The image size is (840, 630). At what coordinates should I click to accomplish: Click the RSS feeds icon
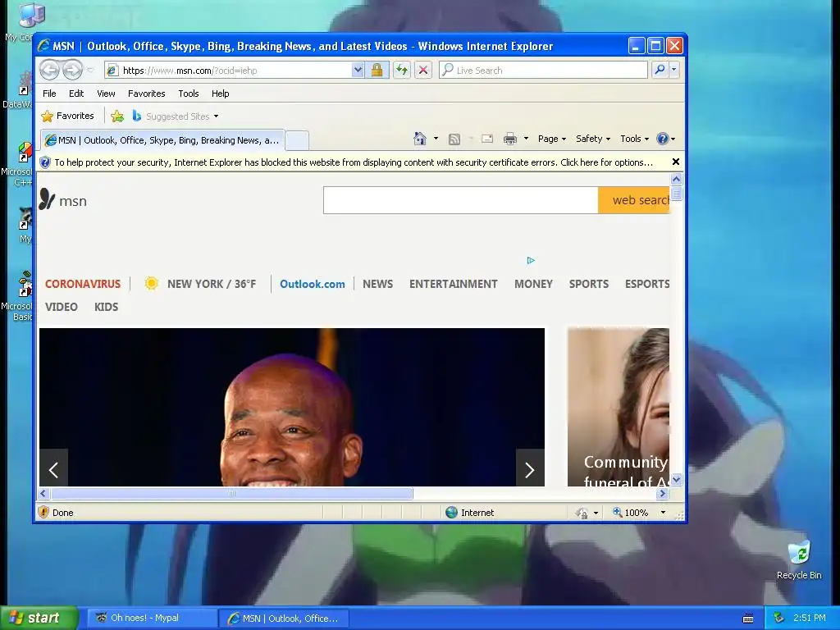454,139
